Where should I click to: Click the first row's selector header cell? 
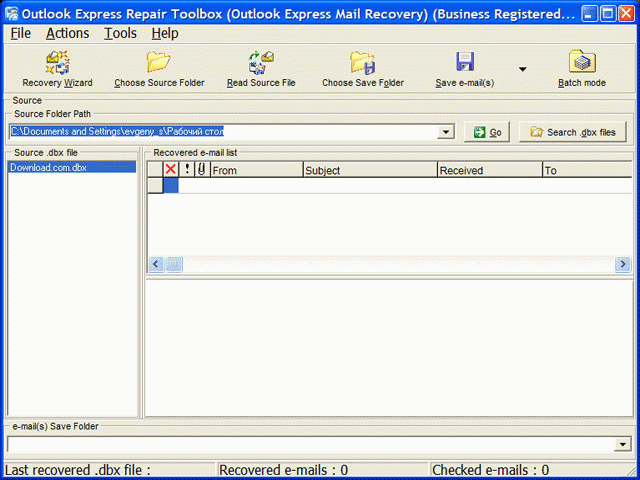tap(155, 185)
